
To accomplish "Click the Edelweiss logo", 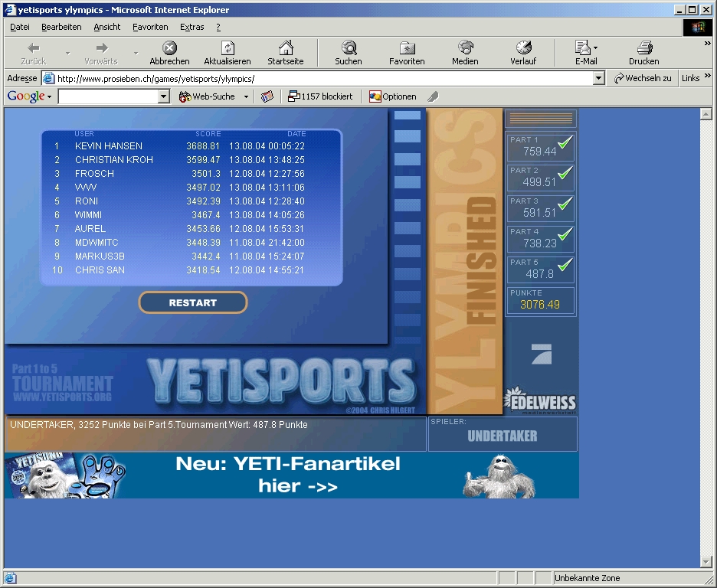I will pos(539,401).
